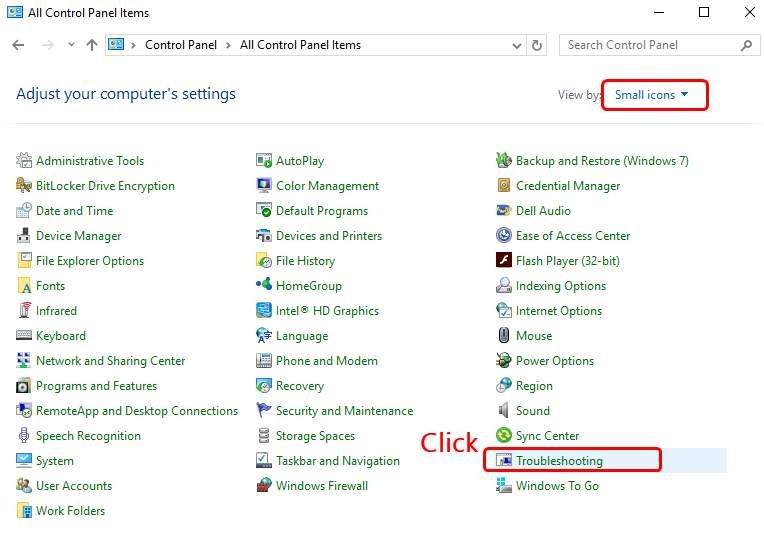Navigate up one level with Up arrow
Screen dimensions: 764x542
(x=92, y=45)
